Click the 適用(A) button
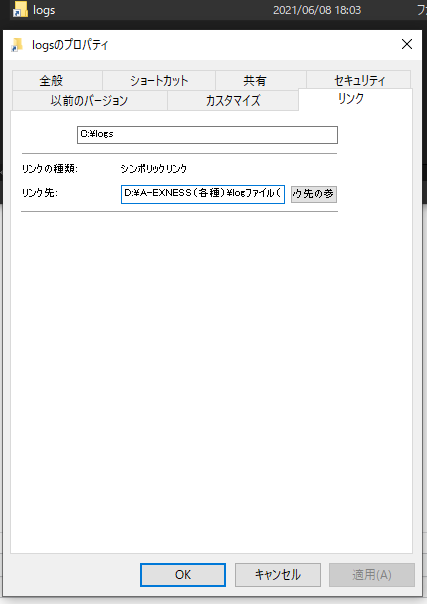This screenshot has width=427, height=604. [x=372, y=575]
